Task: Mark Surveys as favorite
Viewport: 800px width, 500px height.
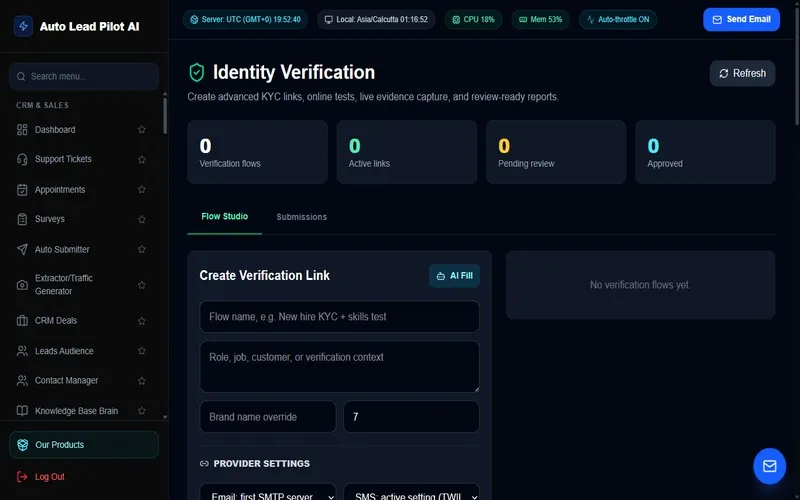Action: tap(142, 219)
